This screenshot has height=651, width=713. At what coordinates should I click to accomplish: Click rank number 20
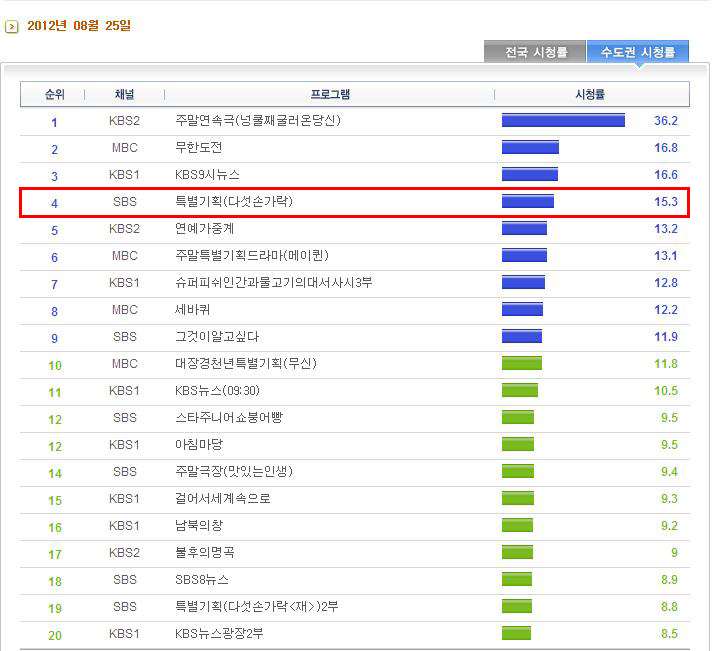[55, 636]
